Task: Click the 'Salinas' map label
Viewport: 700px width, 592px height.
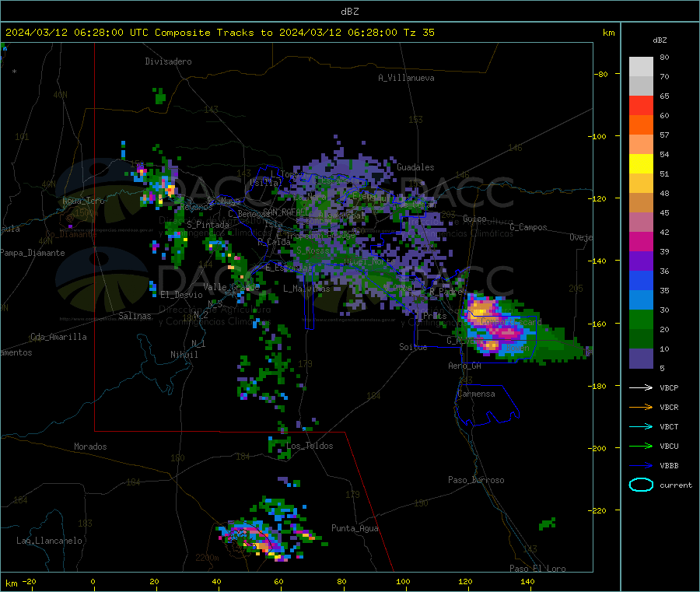Action: coord(135,316)
